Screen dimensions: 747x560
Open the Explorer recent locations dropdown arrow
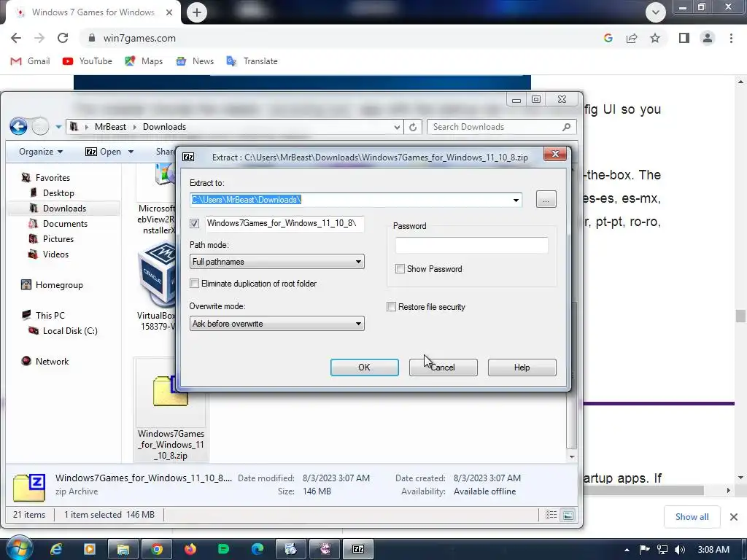coord(58,127)
